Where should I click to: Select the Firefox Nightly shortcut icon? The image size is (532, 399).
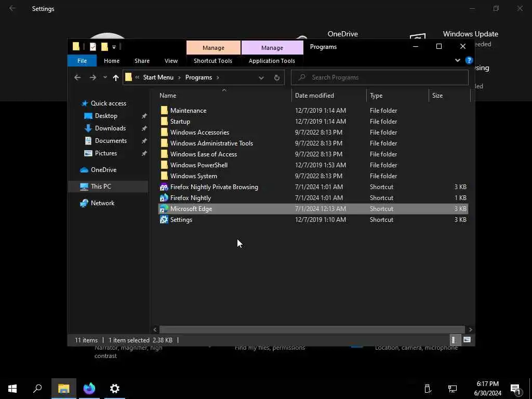tap(164, 197)
